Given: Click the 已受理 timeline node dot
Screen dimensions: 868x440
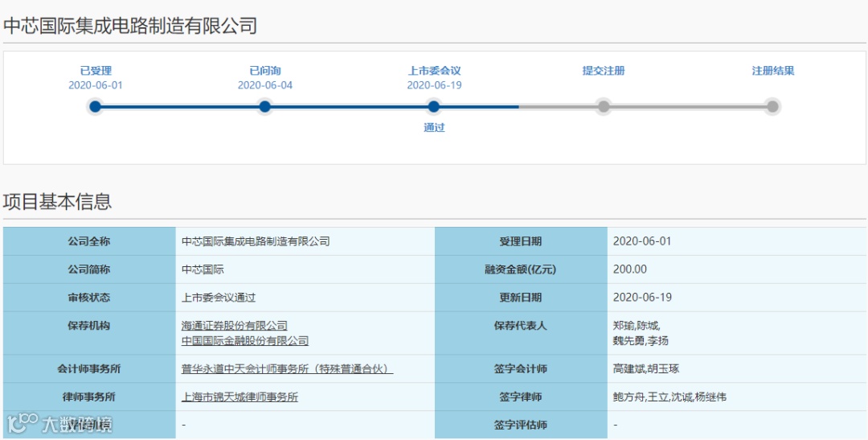Looking at the screenshot, I should point(95,106).
